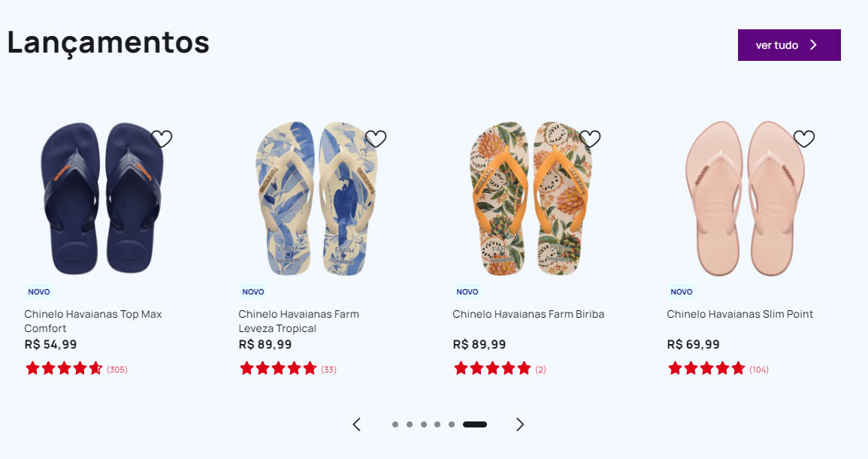The height and width of the screenshot is (459, 868).
Task: Select the fifth carousel pagination dot
Action: click(x=452, y=424)
